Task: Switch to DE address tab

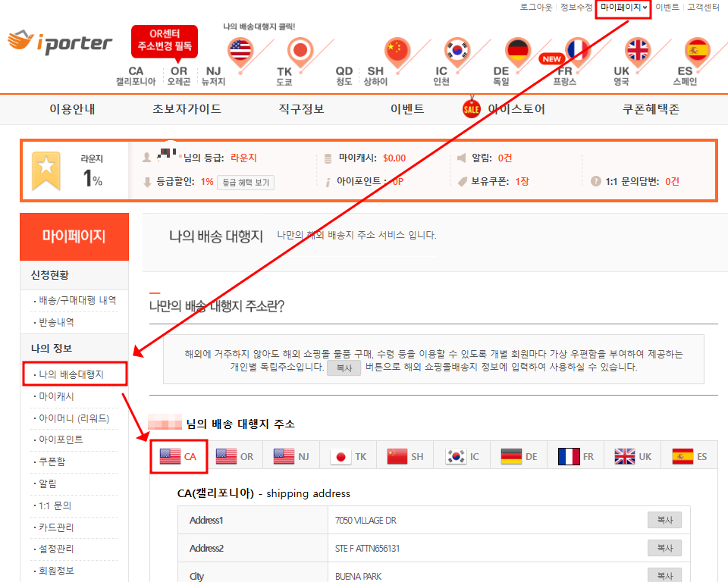Action: click(x=519, y=457)
